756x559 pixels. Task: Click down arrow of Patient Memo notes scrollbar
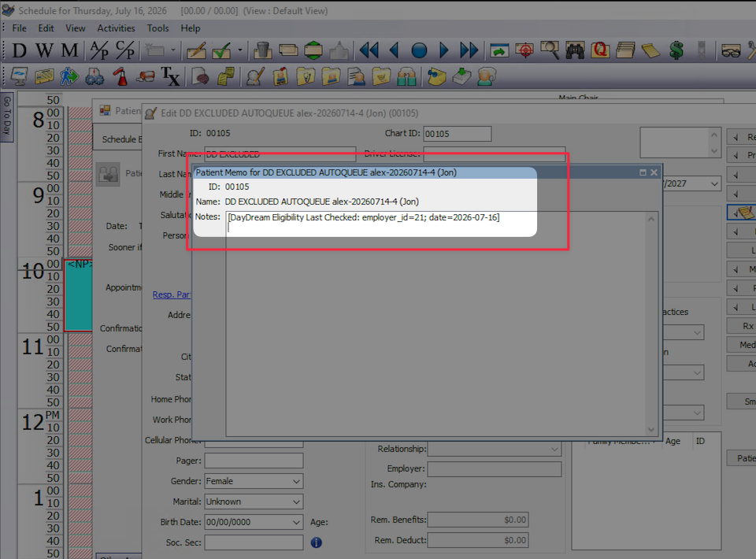coord(651,429)
